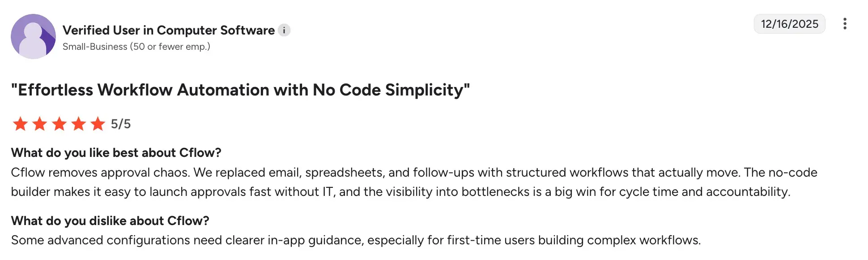Screen dimensions: 868x260
Task: Click the third rating star
Action: click(59, 124)
